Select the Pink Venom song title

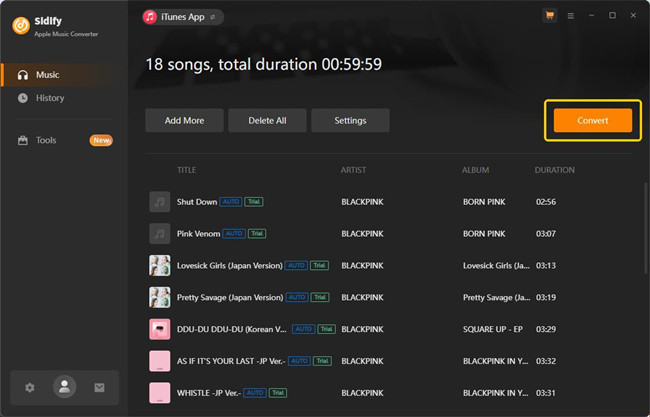(199, 234)
